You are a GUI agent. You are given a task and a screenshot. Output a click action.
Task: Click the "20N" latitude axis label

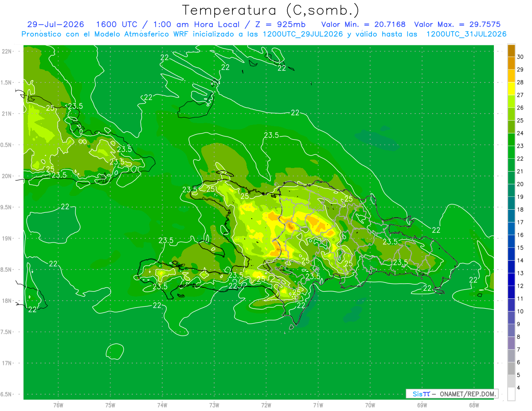pos(8,176)
